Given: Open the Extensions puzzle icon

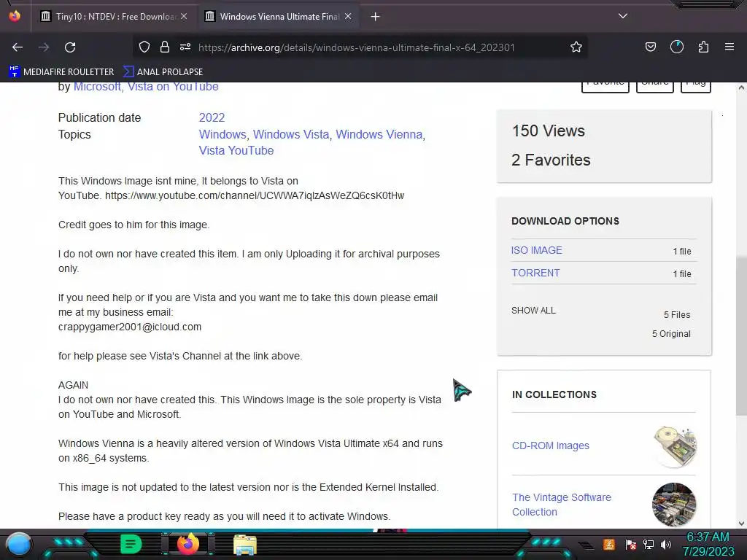Looking at the screenshot, I should click(703, 47).
